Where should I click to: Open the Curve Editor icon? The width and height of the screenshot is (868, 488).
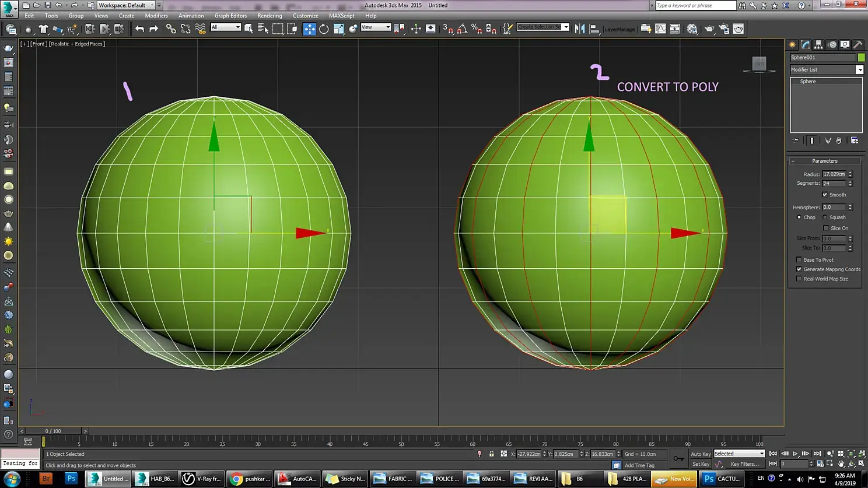coord(660,29)
